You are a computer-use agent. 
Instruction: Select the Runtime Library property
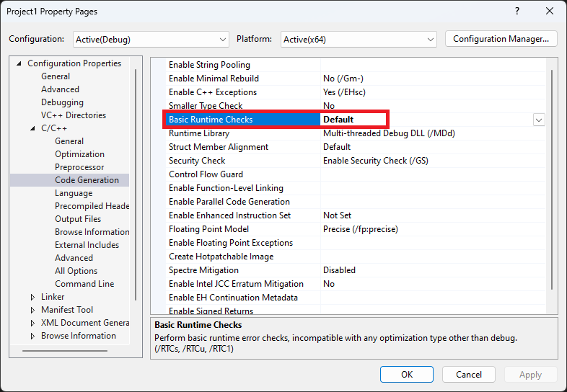coord(199,133)
